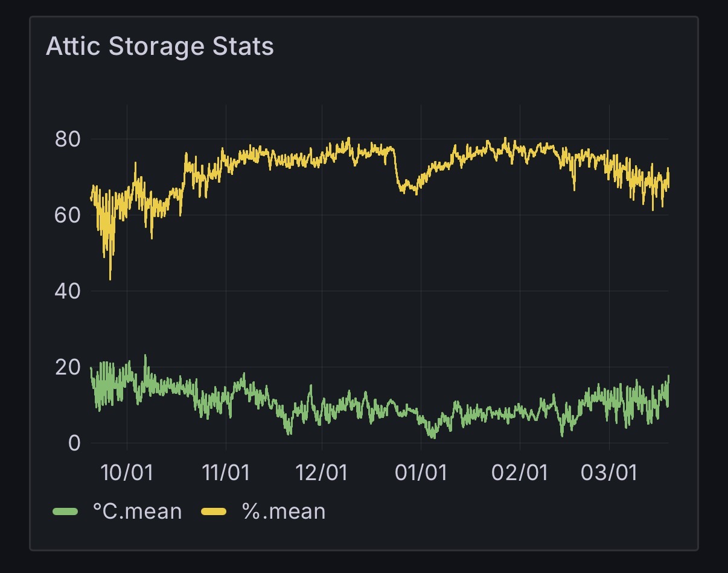The image size is (728, 573).
Task: Click the green line's peak just after 10/01
Action: (145, 356)
